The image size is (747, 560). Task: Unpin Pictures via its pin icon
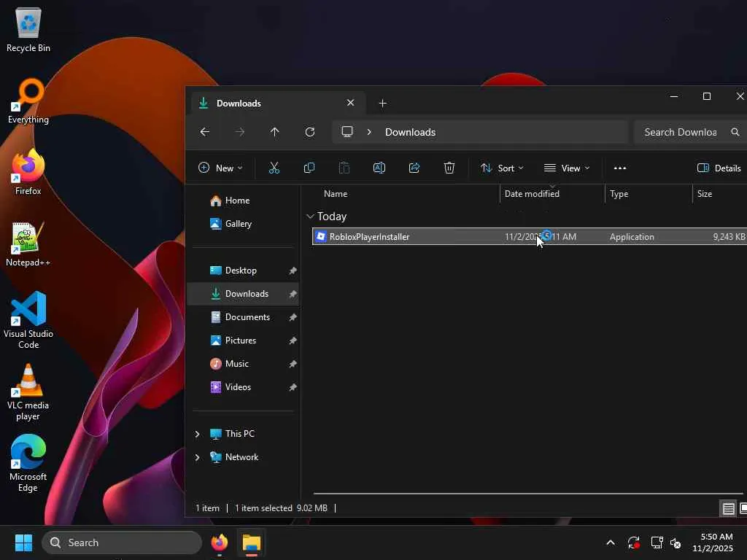pyautogui.click(x=293, y=341)
